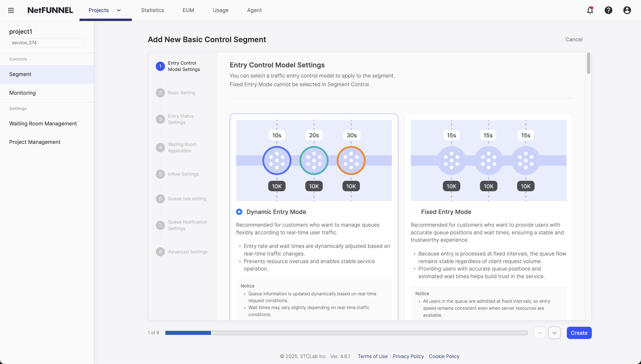Open the Terms of Use link

tap(372, 356)
